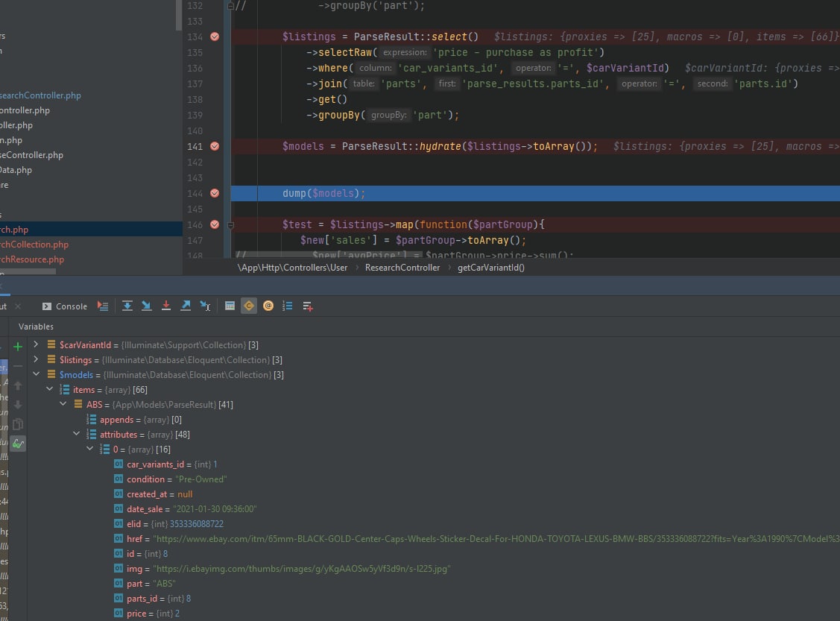This screenshot has height=621, width=840.
Task: Click ResearchController breadcrumb
Action: coord(402,268)
